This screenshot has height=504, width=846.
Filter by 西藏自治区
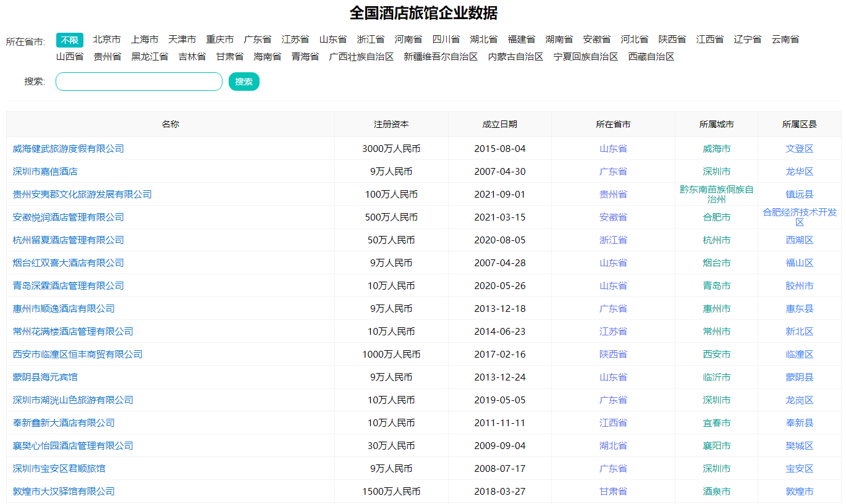click(651, 57)
